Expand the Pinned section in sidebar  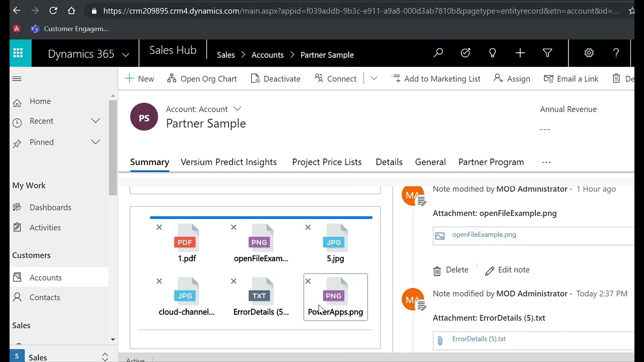point(95,142)
